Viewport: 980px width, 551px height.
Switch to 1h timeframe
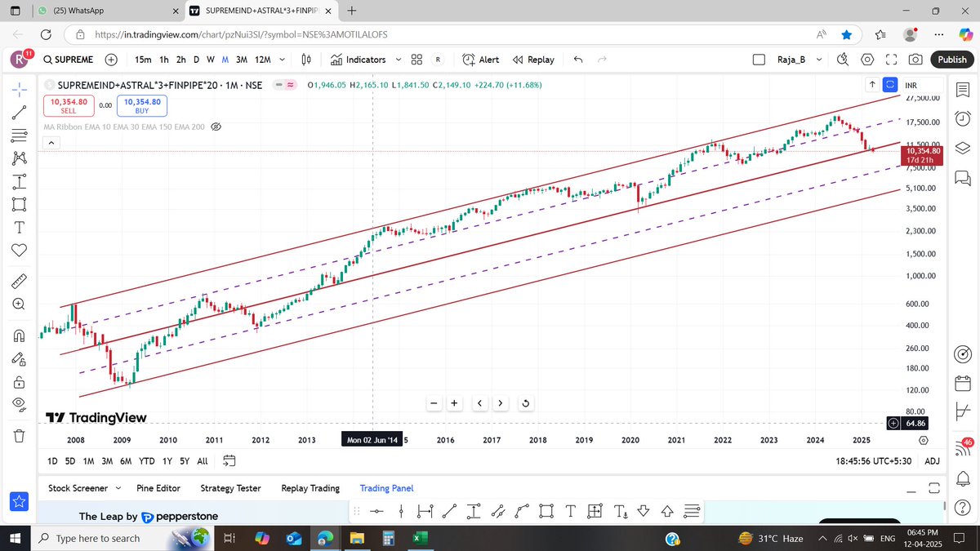[164, 60]
